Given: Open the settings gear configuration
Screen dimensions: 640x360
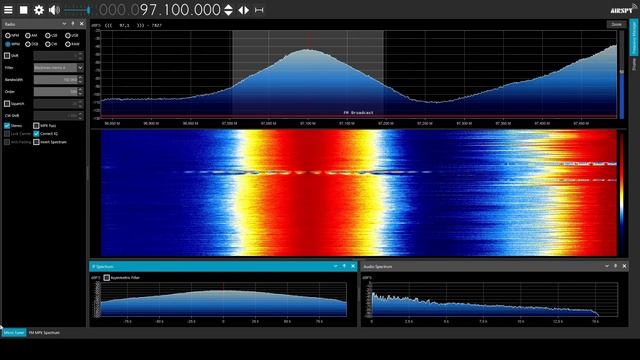Looking at the screenshot, I should click(39, 10).
